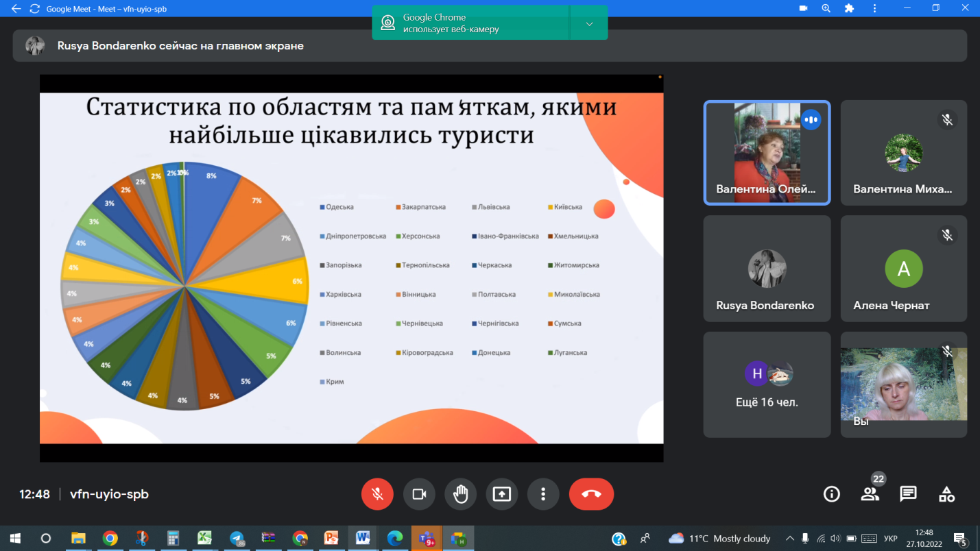Viewport: 980px width, 551px height.
Task: Select Rusya Bondarenko participant tile
Action: click(767, 269)
